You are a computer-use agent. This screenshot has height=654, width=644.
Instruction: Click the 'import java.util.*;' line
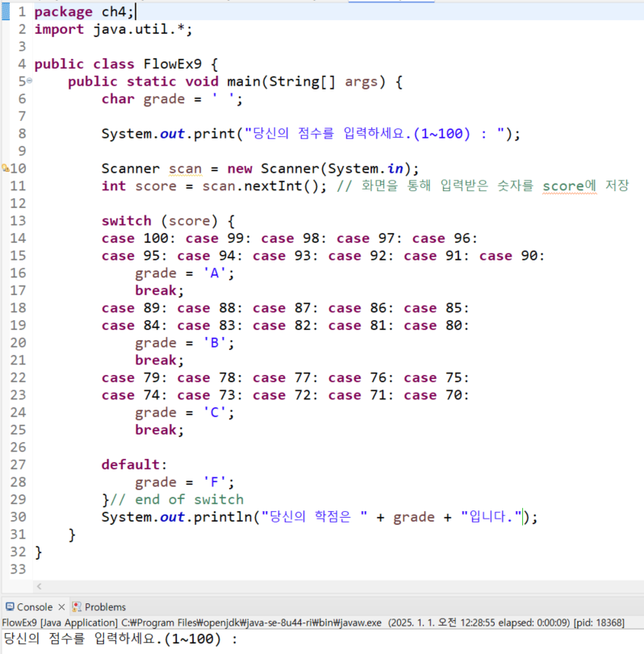114,29
